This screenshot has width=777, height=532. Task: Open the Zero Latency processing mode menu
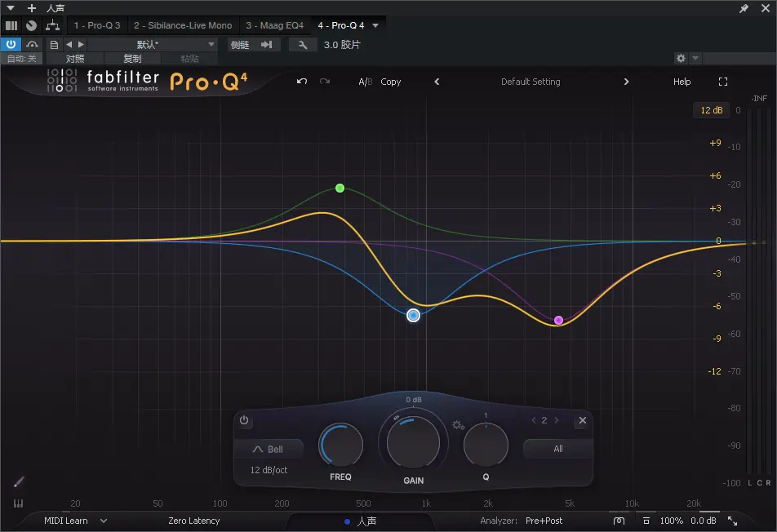193,521
